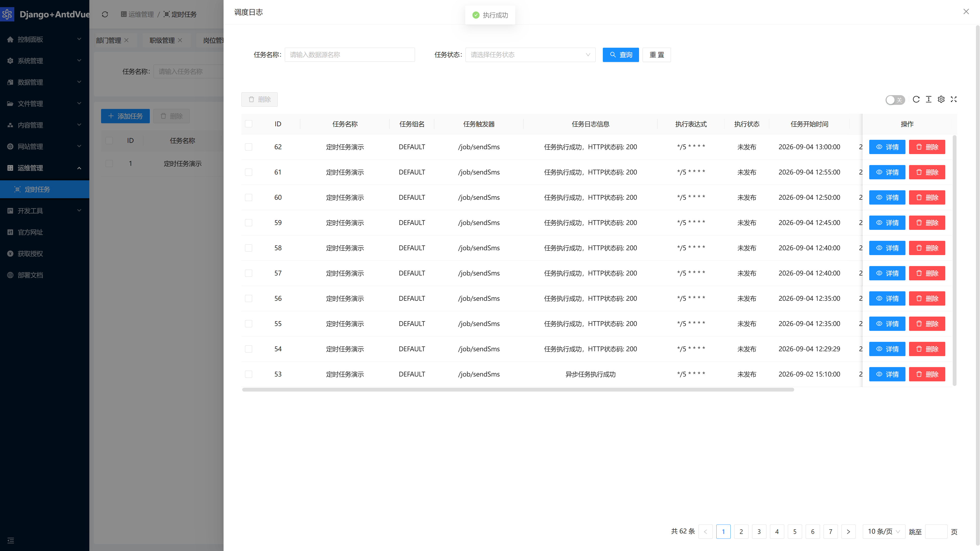Check the select-all checkbox in the table header
The image size is (980, 551).
[x=248, y=124]
